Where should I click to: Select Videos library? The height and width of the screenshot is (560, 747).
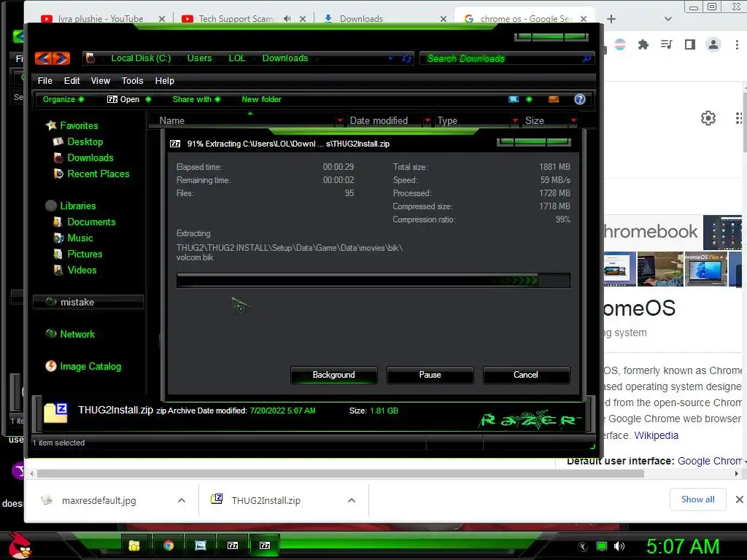tap(82, 270)
